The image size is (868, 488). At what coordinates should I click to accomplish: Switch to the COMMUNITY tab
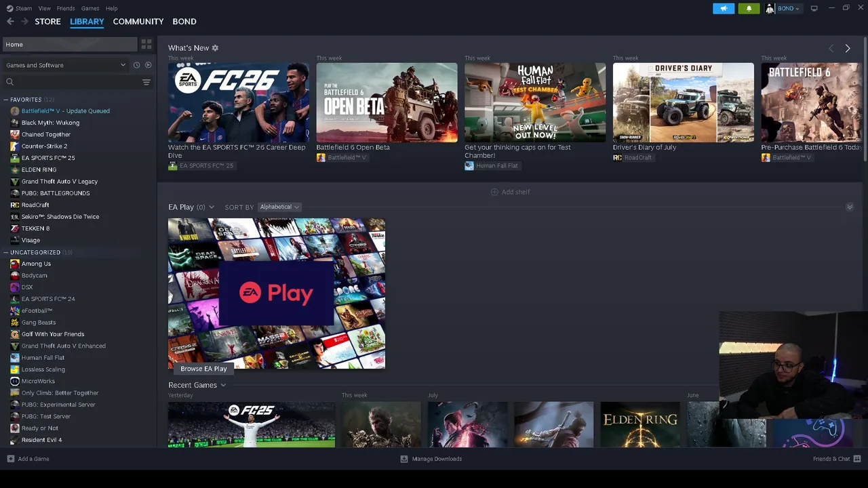pyautogui.click(x=138, y=22)
